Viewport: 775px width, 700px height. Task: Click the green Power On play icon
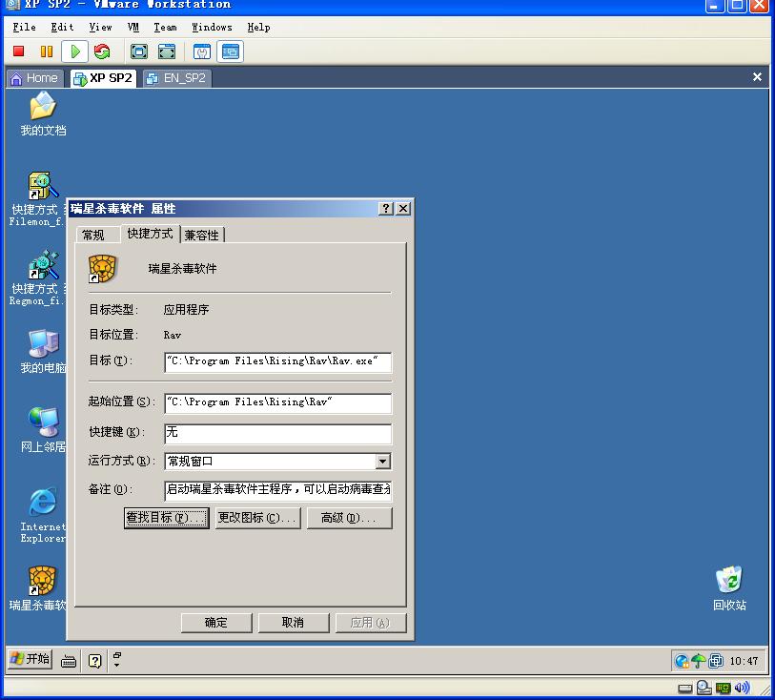pyautogui.click(x=75, y=51)
